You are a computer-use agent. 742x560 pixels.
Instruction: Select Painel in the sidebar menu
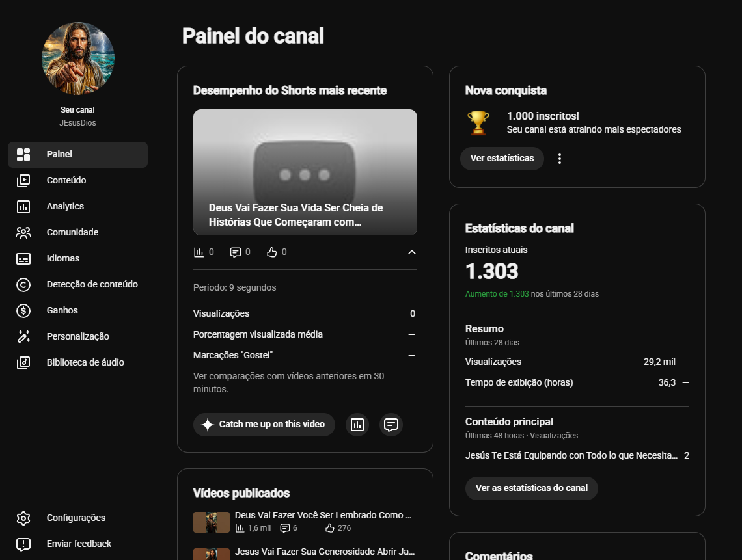[77, 155]
